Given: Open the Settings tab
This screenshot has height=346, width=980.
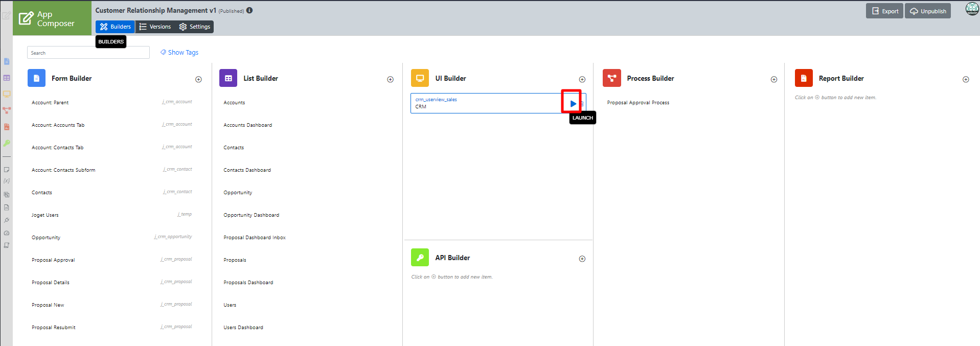Looking at the screenshot, I should pos(195,27).
